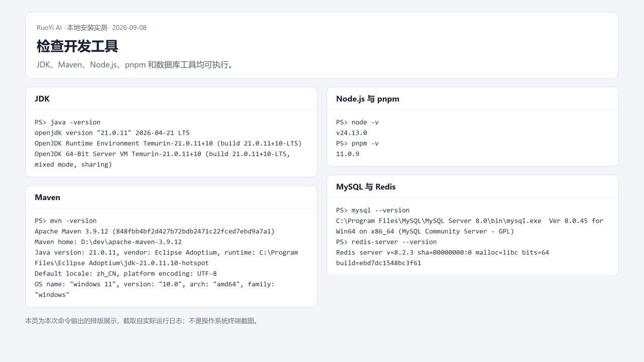The width and height of the screenshot is (644, 362).
Task: Click the Node version v24.13.0
Action: tap(352, 133)
